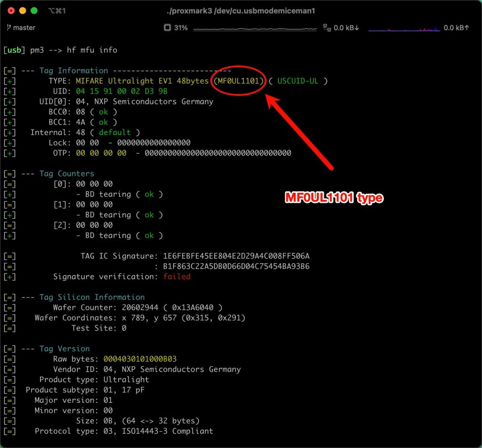Click the BCC0 value 08
The width and height of the screenshot is (482, 448).
pos(80,112)
